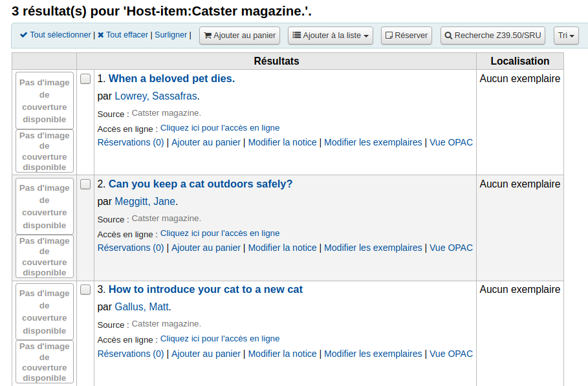Tick the checkbox for When a beloved pet dies

click(x=85, y=79)
